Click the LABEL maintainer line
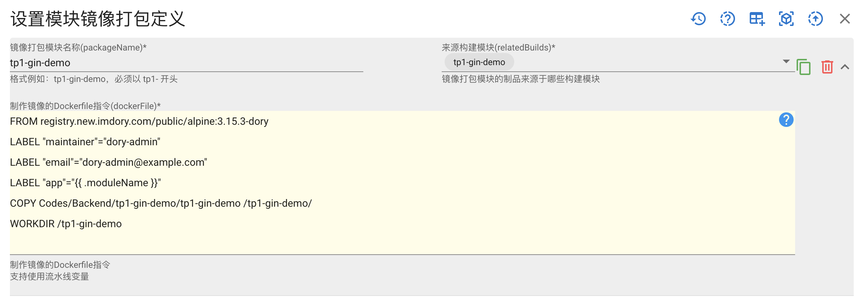 click(x=85, y=142)
